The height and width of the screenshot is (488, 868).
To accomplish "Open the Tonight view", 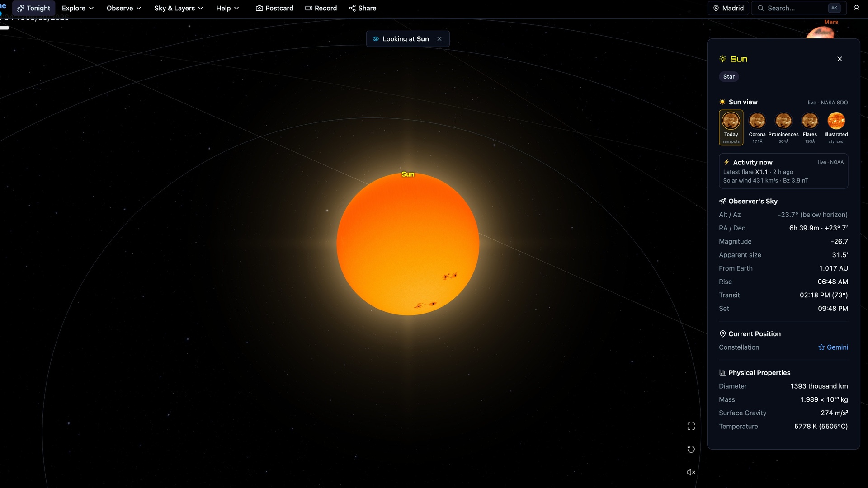I will pos(34,8).
